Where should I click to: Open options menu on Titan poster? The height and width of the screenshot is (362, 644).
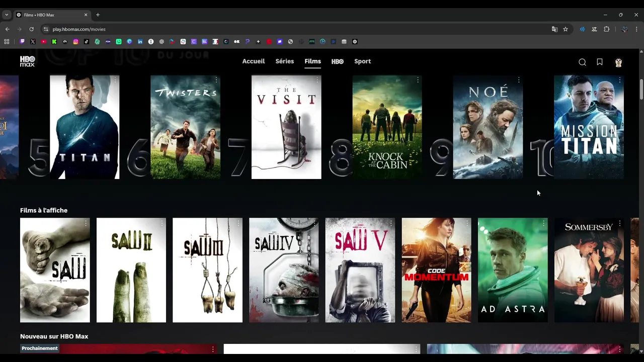(115, 80)
